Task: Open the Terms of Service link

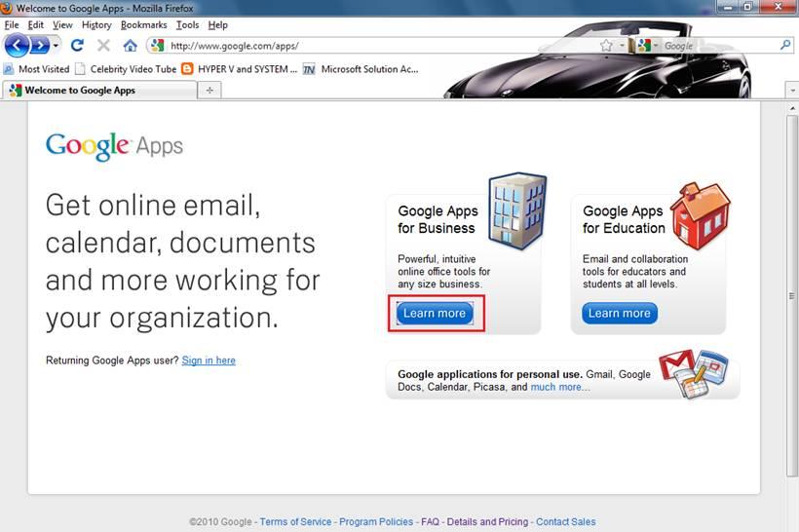Action: 295,522
